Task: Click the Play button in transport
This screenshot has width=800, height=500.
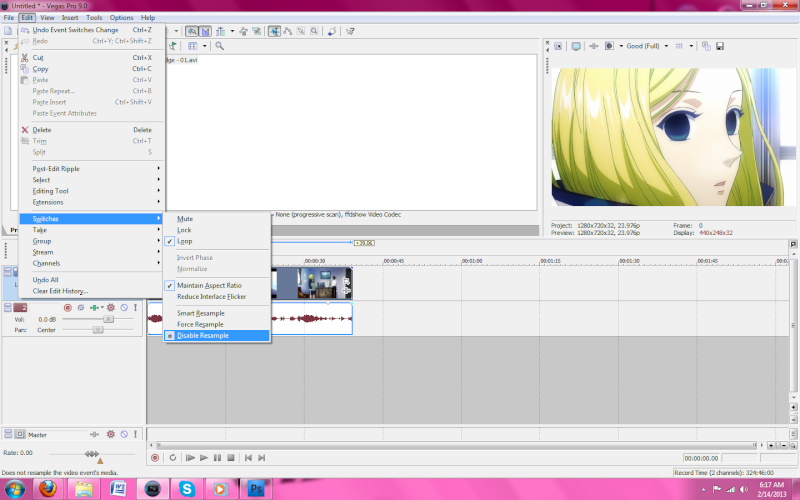Action: (204, 458)
